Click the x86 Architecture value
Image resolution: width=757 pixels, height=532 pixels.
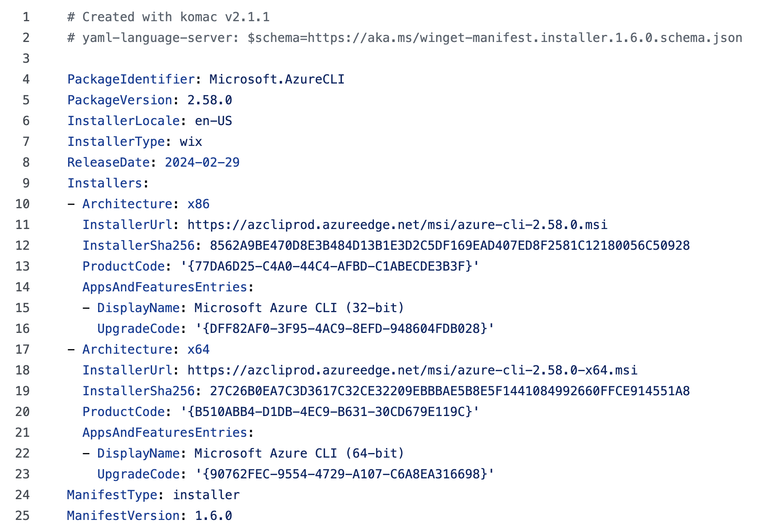point(198,204)
